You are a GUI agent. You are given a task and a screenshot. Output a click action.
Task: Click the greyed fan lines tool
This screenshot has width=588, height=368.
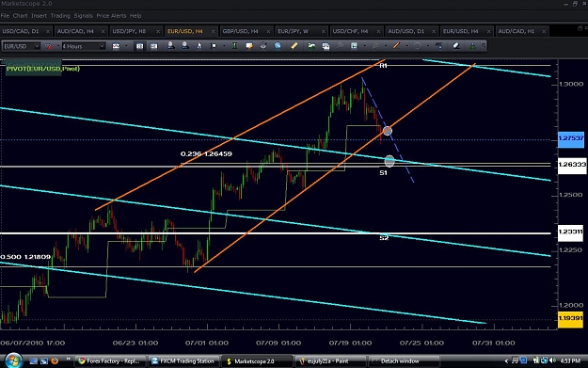375,46
